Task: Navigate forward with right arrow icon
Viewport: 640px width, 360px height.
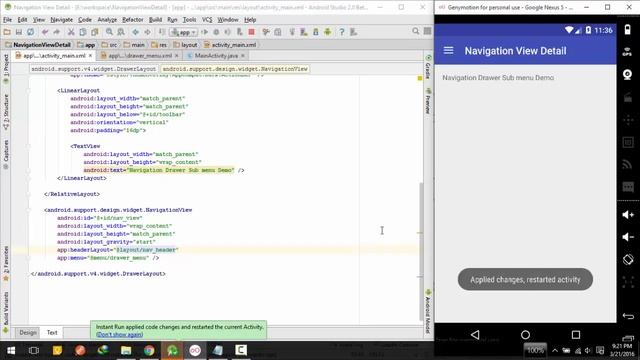Action: pos(147,32)
